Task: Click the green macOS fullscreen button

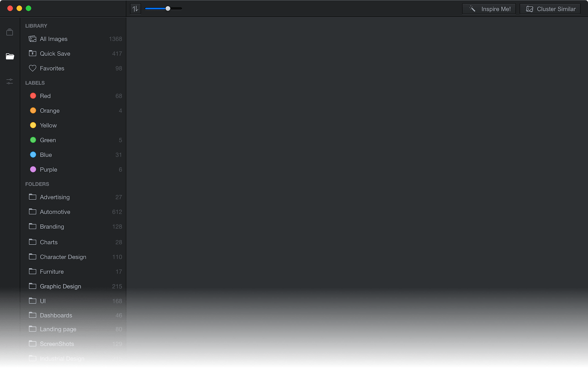Action: [29, 8]
